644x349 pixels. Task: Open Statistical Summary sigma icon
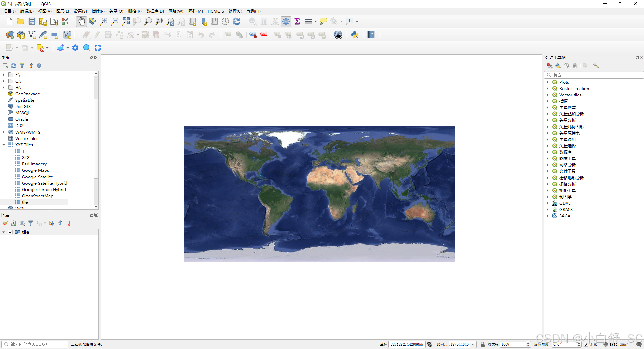point(297,21)
